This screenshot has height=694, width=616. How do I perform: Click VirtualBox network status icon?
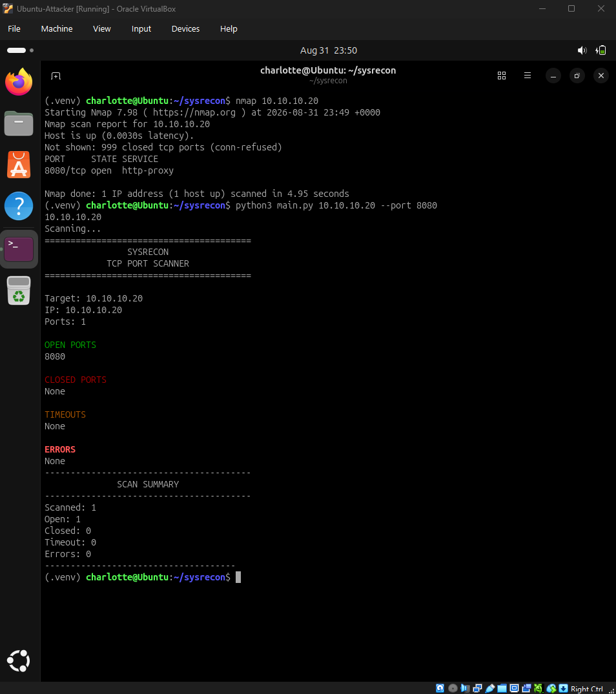477,688
